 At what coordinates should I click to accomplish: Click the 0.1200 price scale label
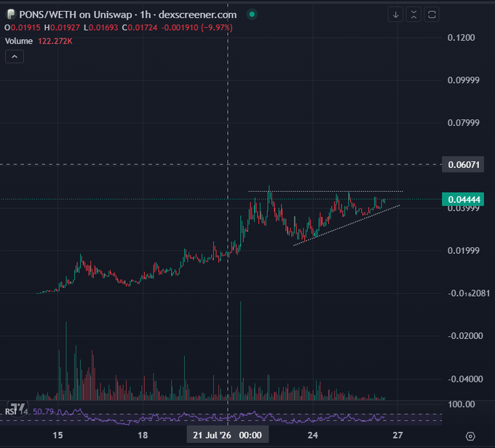461,38
